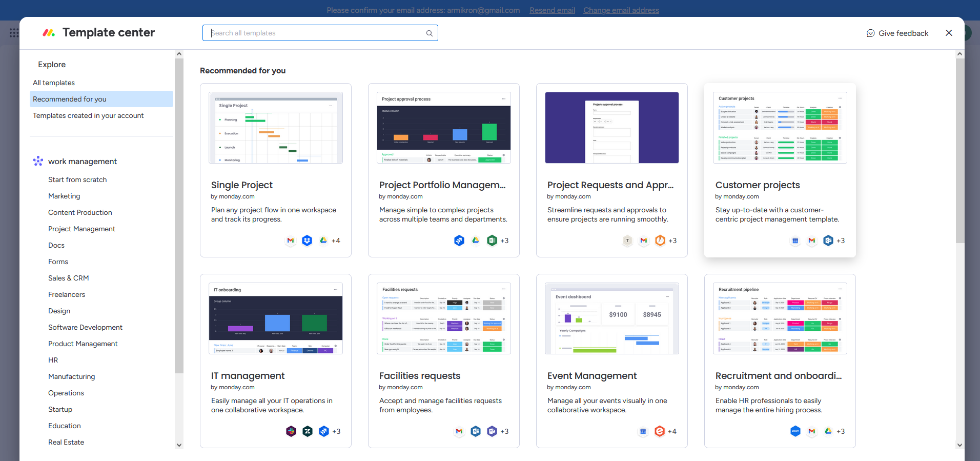980x461 pixels.
Task: Click the search magnifier icon
Action: (x=430, y=33)
